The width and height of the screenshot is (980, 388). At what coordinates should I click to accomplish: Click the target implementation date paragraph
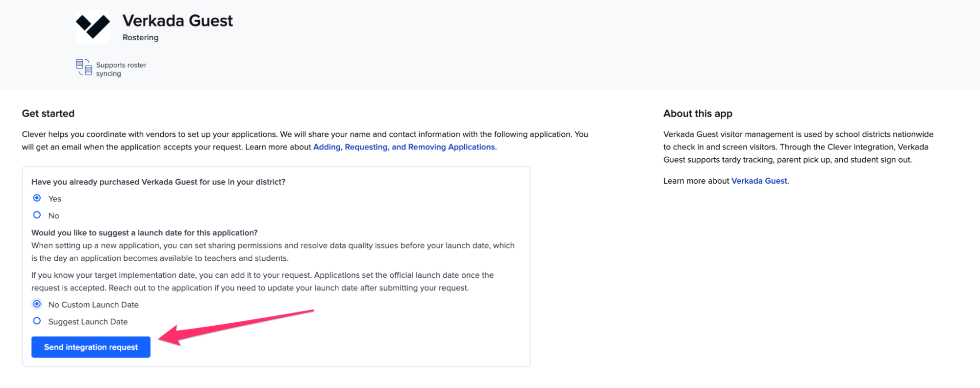coord(262,282)
